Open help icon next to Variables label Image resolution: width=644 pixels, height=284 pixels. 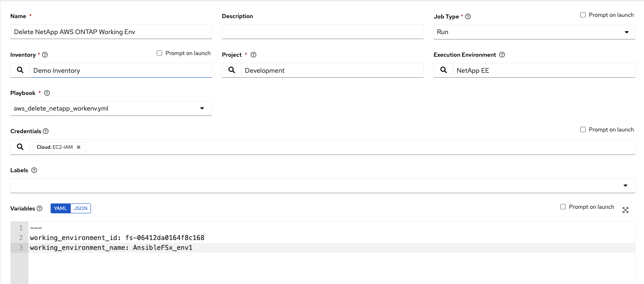click(40, 208)
